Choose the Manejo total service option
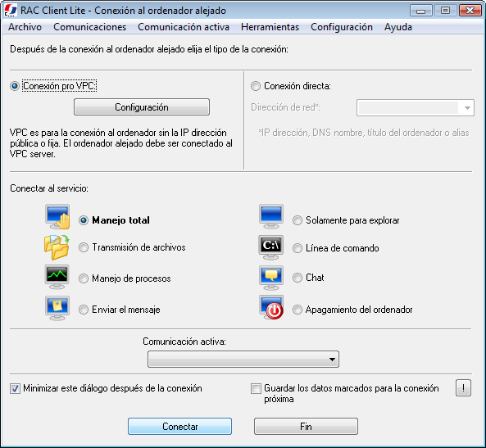 click(x=84, y=220)
